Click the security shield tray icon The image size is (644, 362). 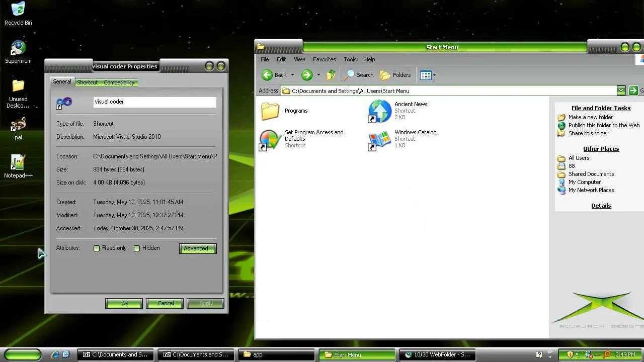[570, 354]
